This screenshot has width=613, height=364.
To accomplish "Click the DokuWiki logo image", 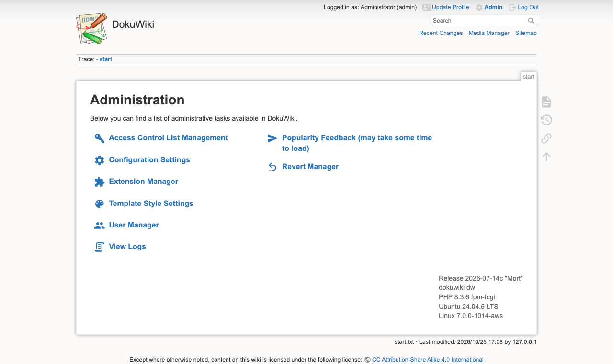I will [x=91, y=29].
